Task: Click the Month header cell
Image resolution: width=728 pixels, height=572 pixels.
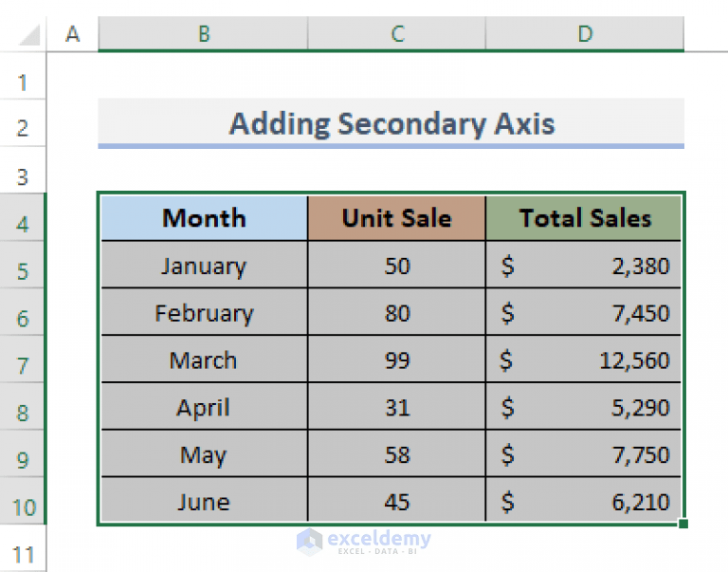Action: click(x=203, y=218)
